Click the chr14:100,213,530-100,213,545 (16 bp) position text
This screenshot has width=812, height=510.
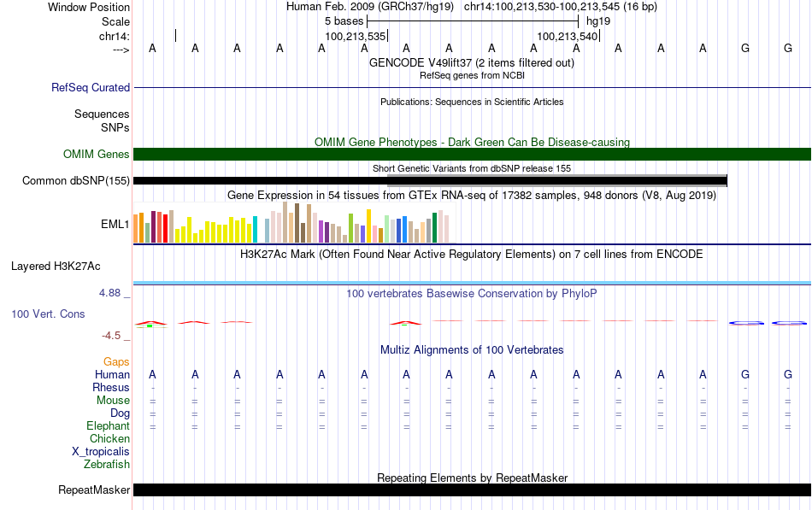point(561,7)
